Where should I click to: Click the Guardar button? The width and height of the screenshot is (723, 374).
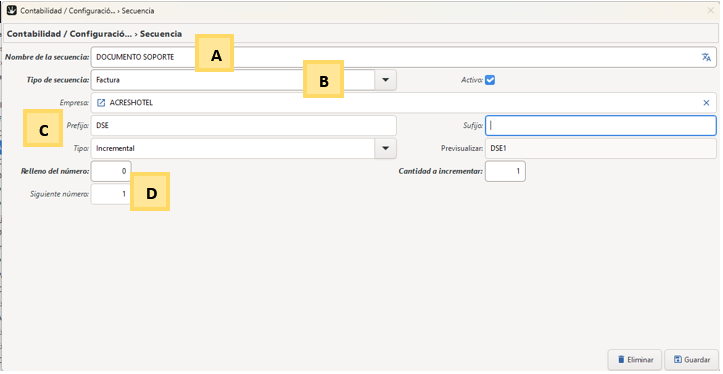[x=691, y=360]
